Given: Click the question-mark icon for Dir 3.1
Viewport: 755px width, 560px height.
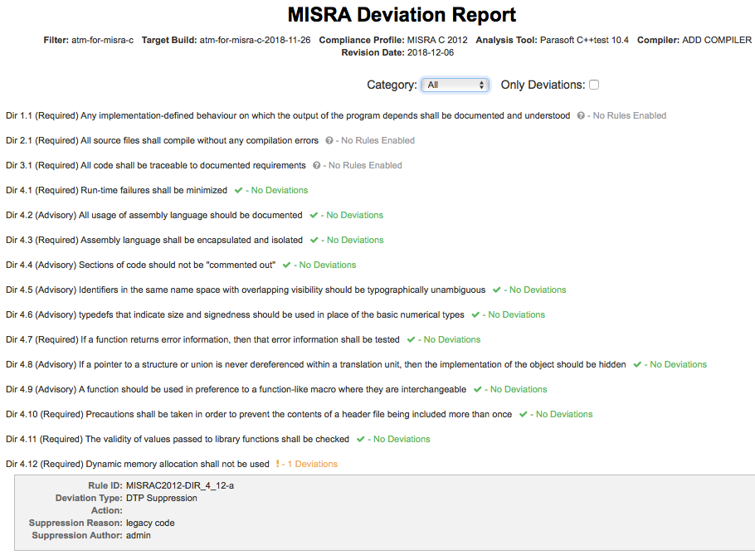Looking at the screenshot, I should 316,166.
